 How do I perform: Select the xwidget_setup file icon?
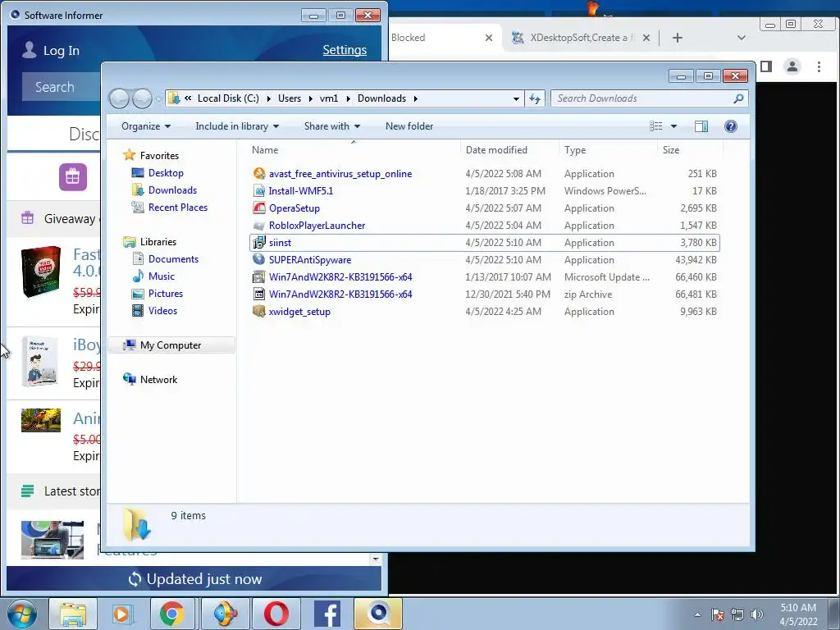point(259,311)
